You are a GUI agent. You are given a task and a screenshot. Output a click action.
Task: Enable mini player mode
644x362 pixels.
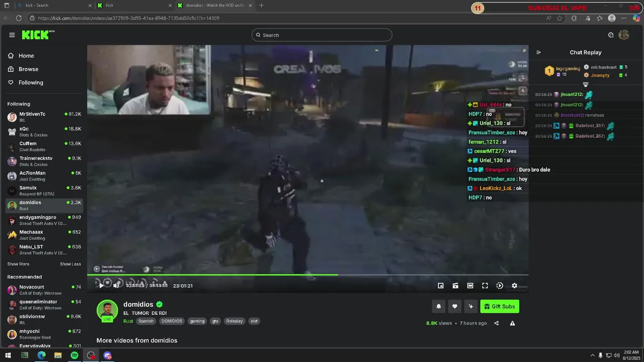point(441,286)
